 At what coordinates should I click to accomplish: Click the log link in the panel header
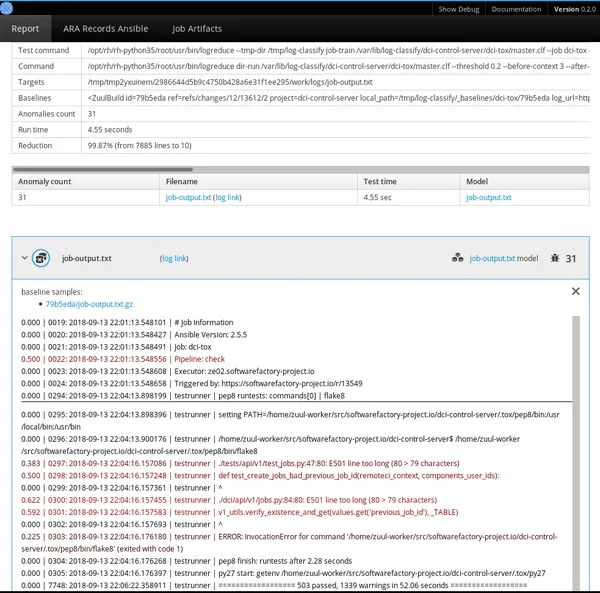pos(174,258)
